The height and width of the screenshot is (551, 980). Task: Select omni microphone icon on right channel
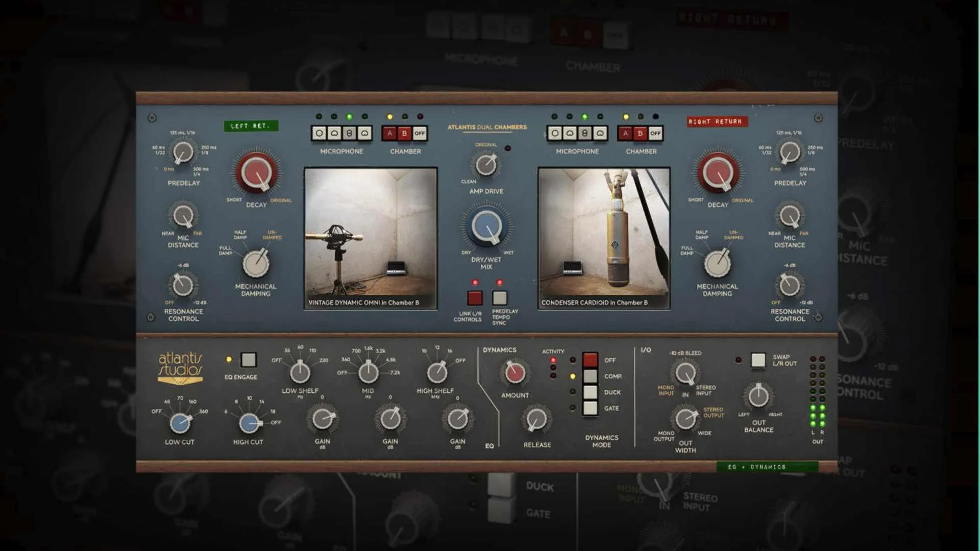pos(555,133)
